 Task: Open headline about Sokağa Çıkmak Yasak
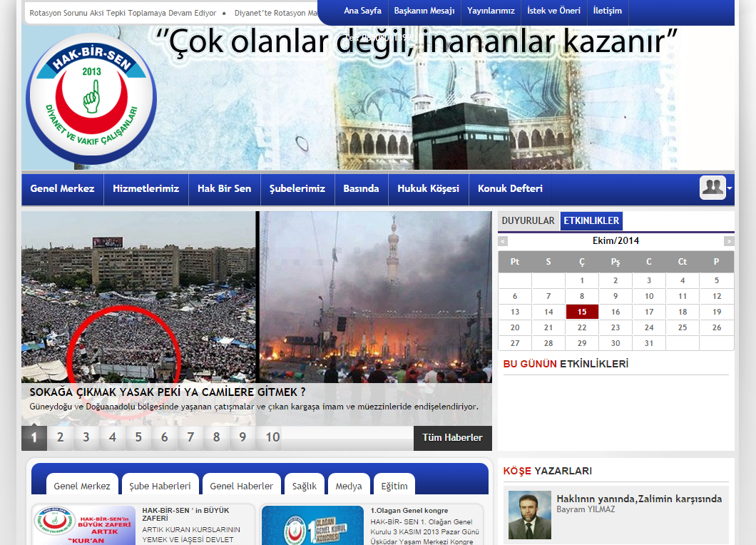(168, 392)
